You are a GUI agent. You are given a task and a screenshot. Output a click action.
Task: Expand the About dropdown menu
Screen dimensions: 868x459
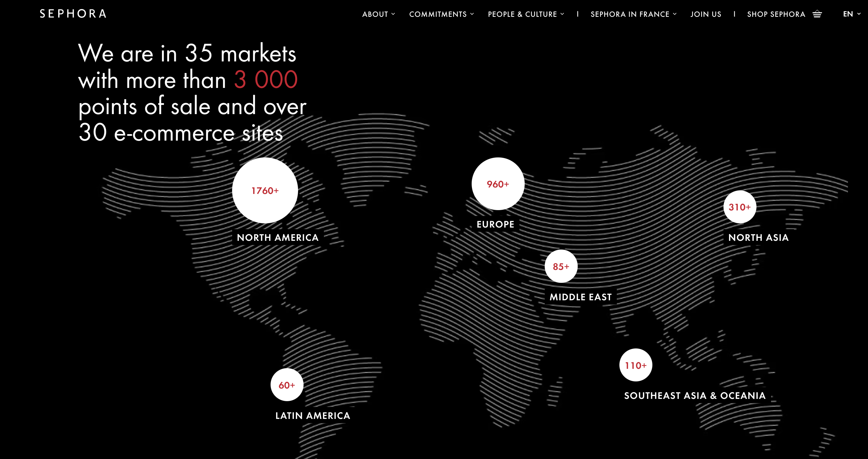(x=379, y=14)
